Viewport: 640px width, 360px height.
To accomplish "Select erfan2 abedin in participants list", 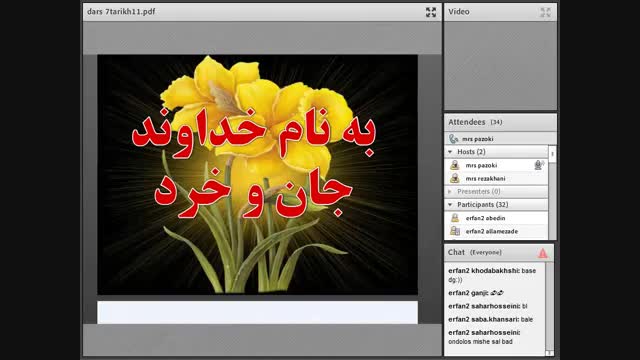I will (x=496, y=218).
